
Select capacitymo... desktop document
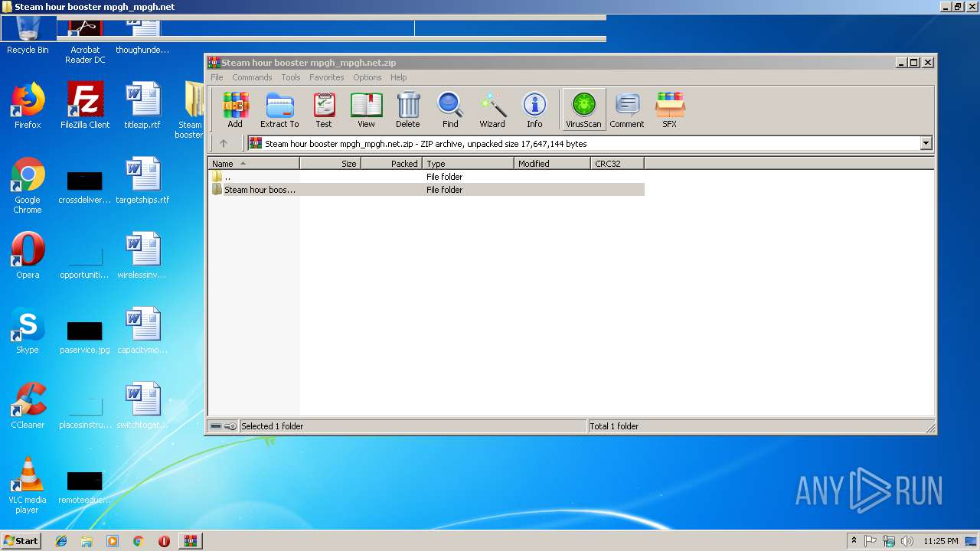click(x=142, y=331)
